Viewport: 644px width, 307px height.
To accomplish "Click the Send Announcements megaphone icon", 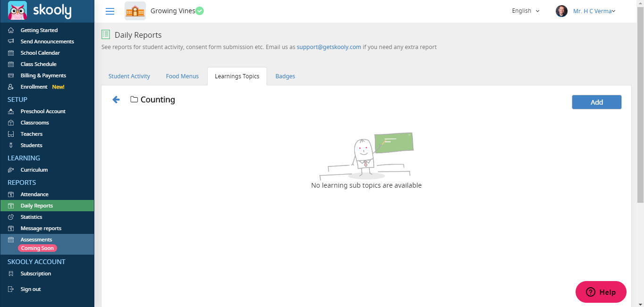I will pyautogui.click(x=11, y=41).
